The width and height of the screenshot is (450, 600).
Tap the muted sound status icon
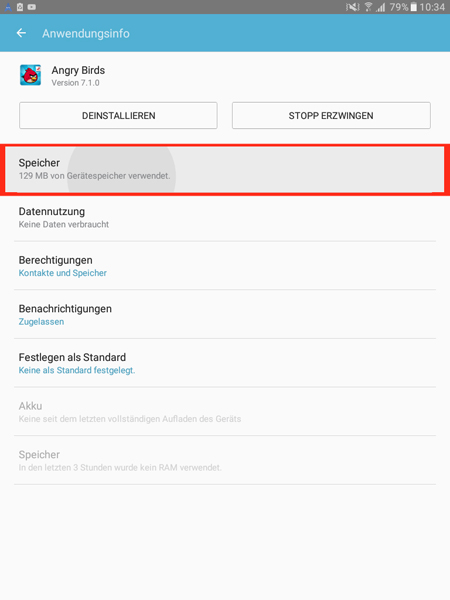click(352, 7)
